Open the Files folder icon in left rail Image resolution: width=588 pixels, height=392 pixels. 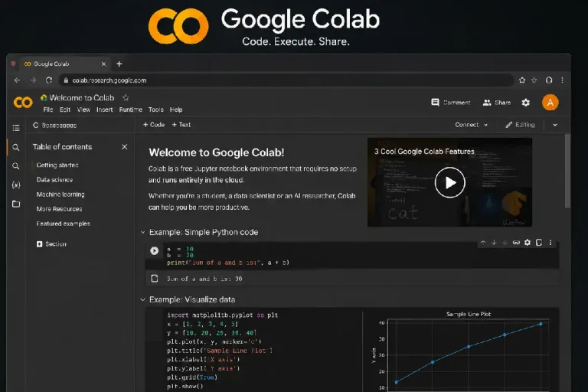pos(16,204)
